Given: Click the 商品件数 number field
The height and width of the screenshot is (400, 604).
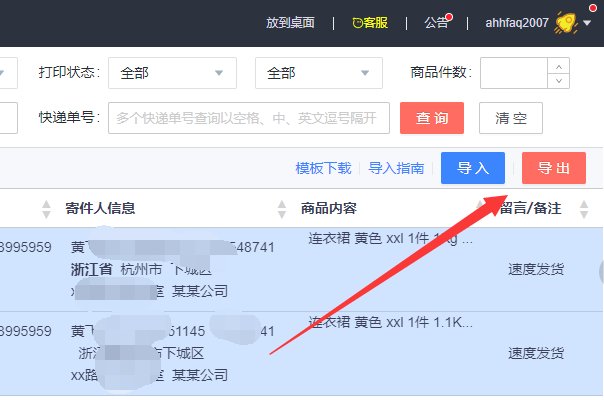Looking at the screenshot, I should pyautogui.click(x=513, y=73).
